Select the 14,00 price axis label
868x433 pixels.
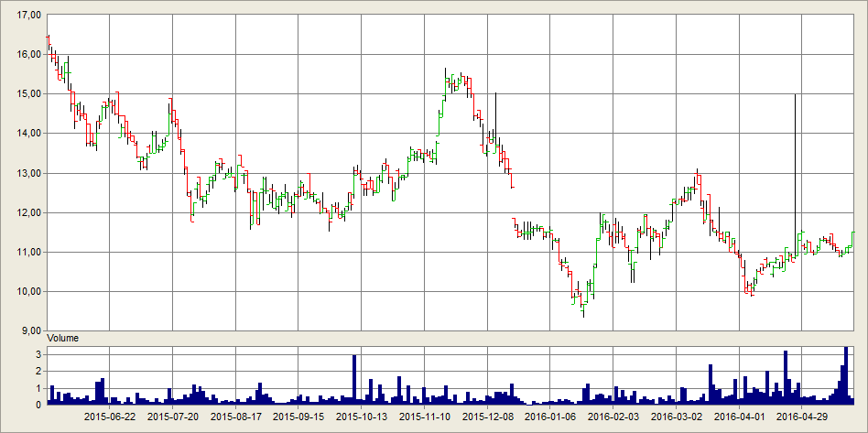(x=30, y=134)
